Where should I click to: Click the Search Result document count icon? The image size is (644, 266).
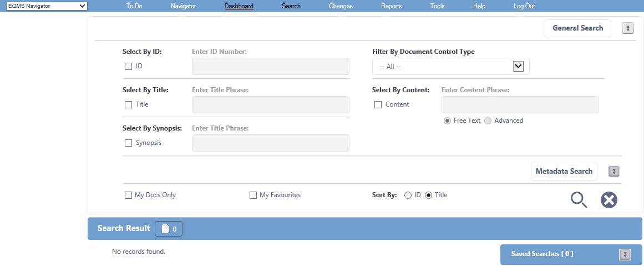[169, 229]
